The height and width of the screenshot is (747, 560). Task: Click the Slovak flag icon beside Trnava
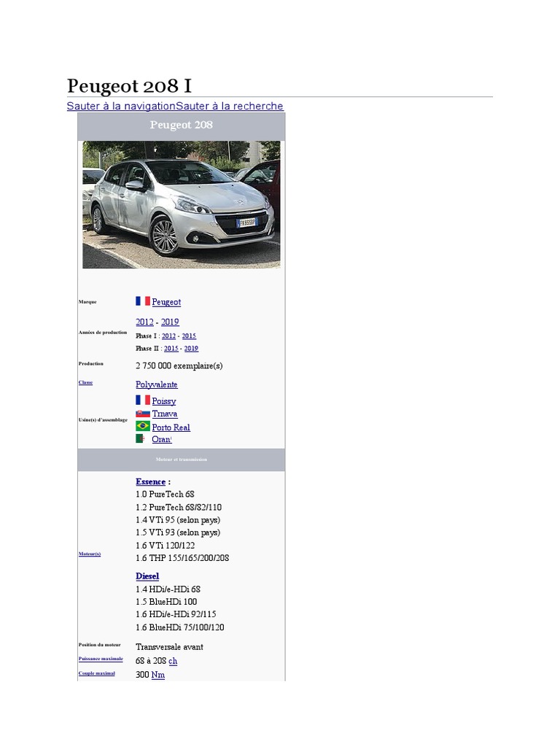tap(143, 414)
